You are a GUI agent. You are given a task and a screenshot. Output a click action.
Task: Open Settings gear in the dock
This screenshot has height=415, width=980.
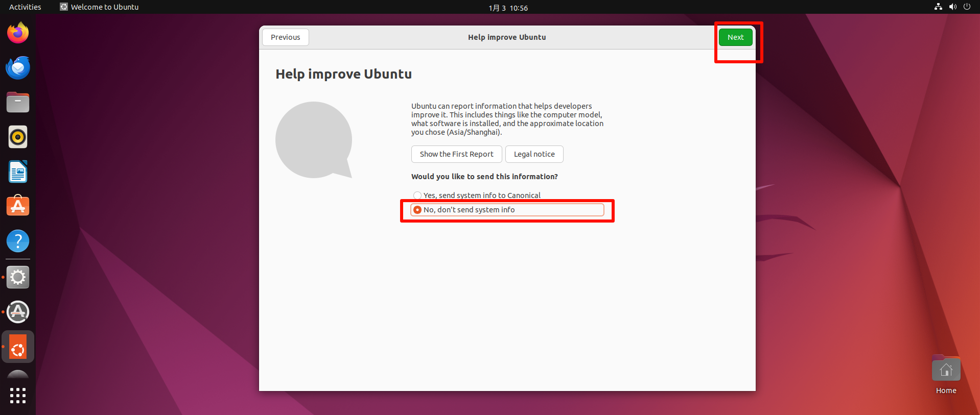point(18,277)
